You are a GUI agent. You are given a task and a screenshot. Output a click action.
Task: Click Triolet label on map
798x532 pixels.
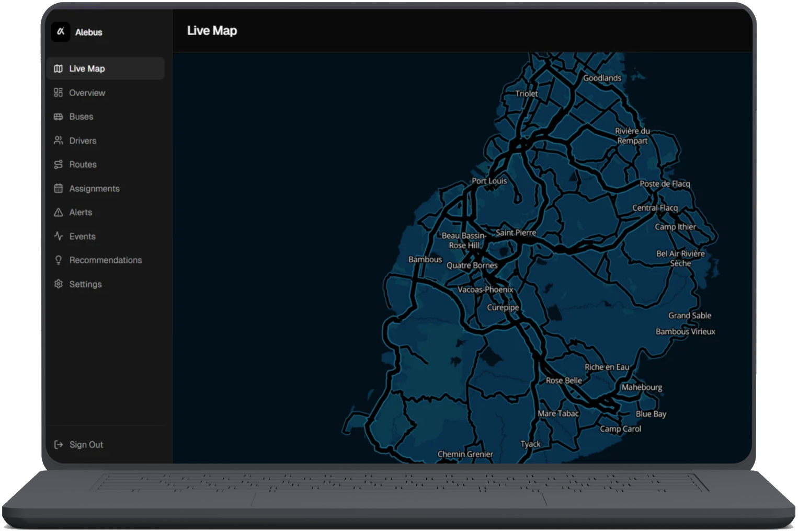coord(526,94)
